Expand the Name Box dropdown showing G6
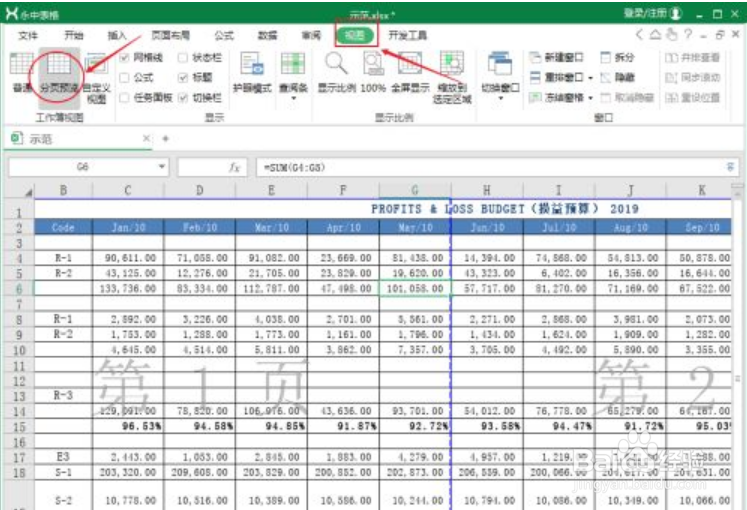This screenshot has height=510, width=747. 162,167
